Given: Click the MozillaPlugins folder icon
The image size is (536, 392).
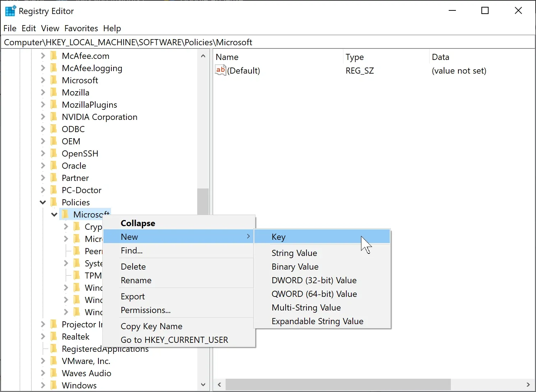Looking at the screenshot, I should 54,104.
